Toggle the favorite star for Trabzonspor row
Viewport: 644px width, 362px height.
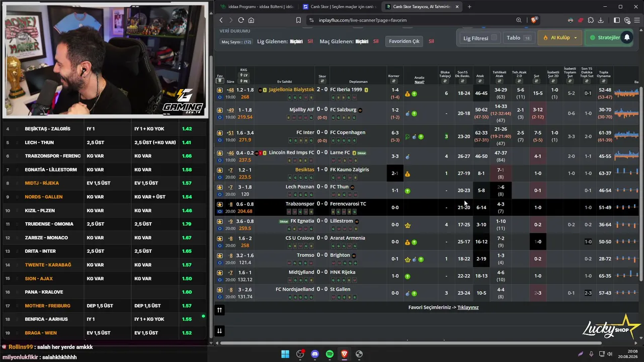pyautogui.click(x=220, y=204)
